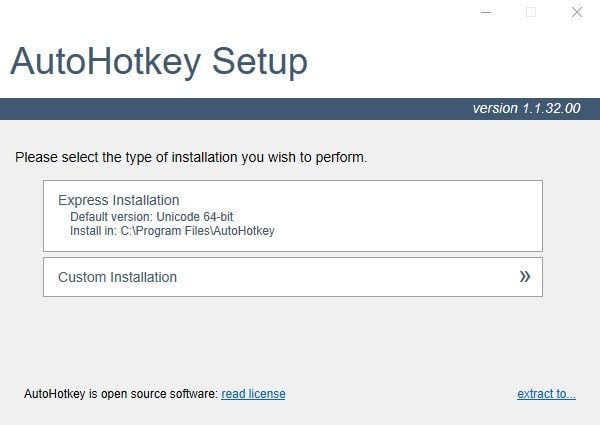This screenshot has height=425, width=600.
Task: Click the extract to... link
Action: (546, 394)
